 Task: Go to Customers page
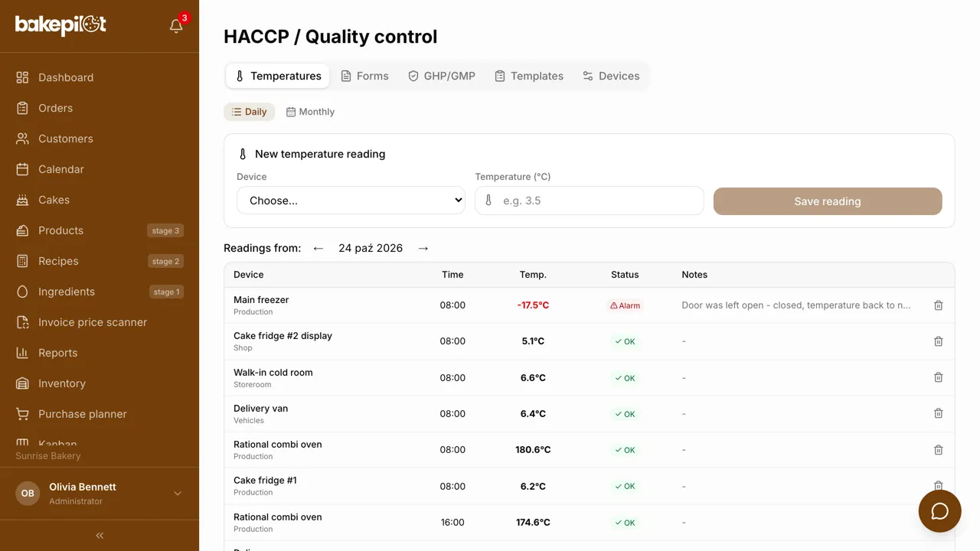(100, 139)
